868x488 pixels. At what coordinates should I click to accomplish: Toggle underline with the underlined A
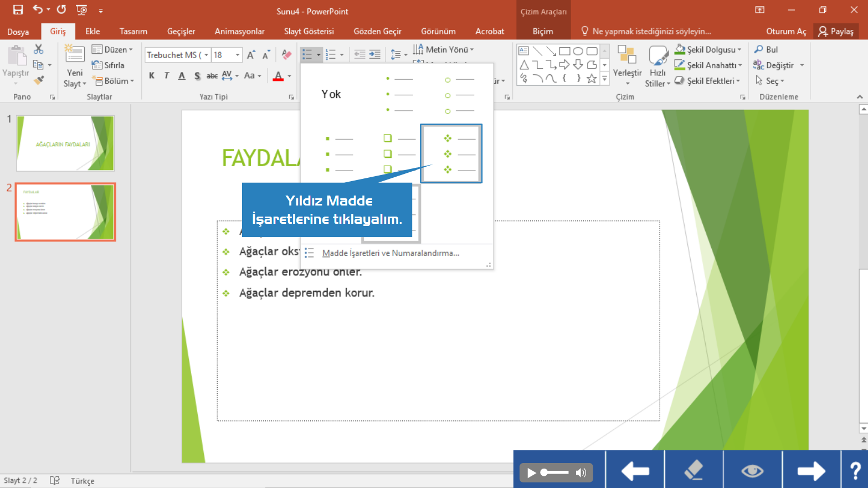(182, 76)
